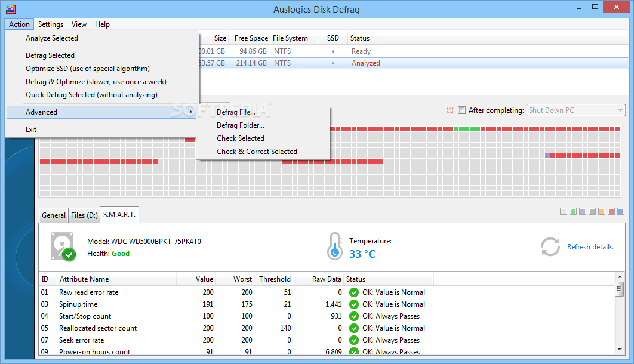The image size is (634, 364).
Task: Click the Threshold column header
Action: 275,279
